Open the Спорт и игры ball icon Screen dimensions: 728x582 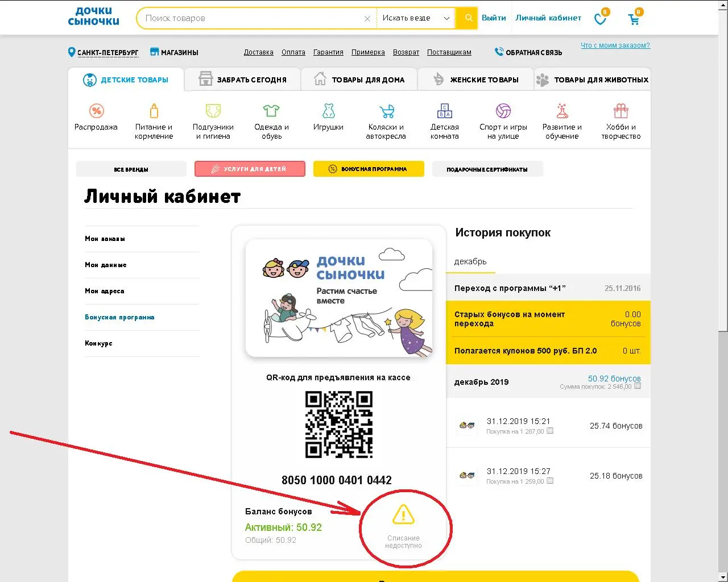pyautogui.click(x=503, y=111)
